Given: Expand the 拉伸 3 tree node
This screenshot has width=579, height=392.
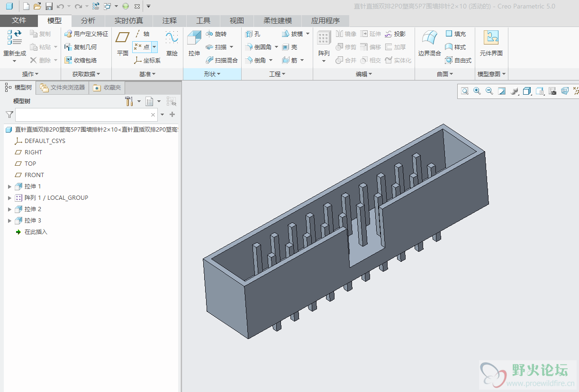Looking at the screenshot, I should [9, 221].
